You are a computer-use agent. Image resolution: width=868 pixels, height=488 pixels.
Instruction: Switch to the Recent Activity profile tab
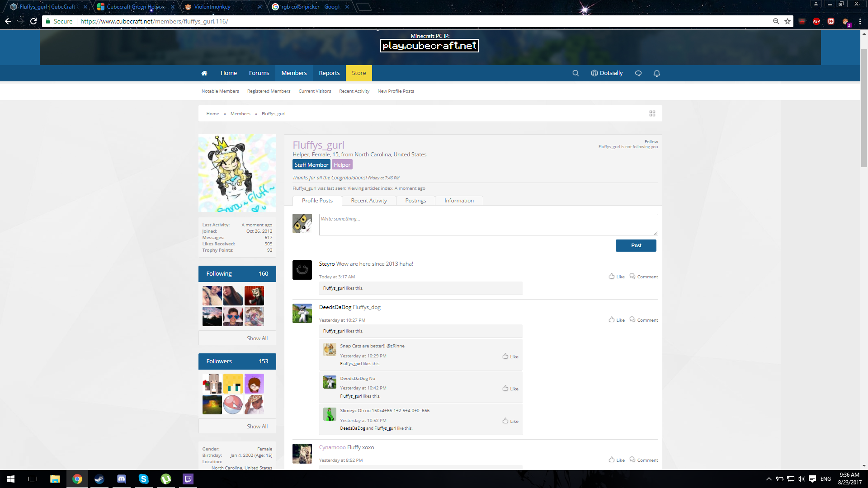pos(369,201)
